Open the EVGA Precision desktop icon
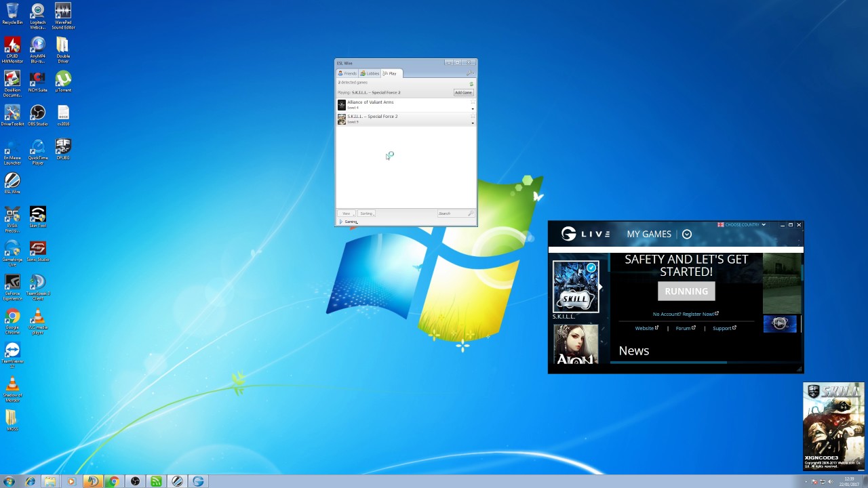868x488 pixels. pyautogui.click(x=12, y=220)
